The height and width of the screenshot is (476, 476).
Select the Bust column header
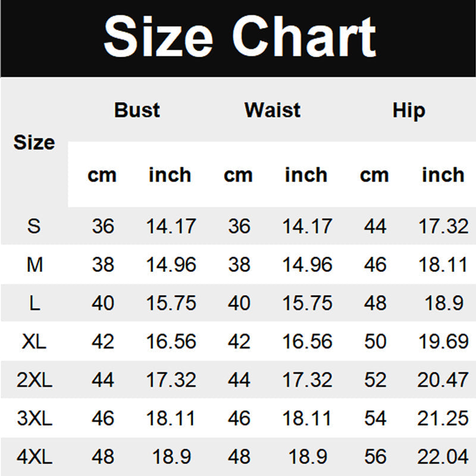coord(137,110)
